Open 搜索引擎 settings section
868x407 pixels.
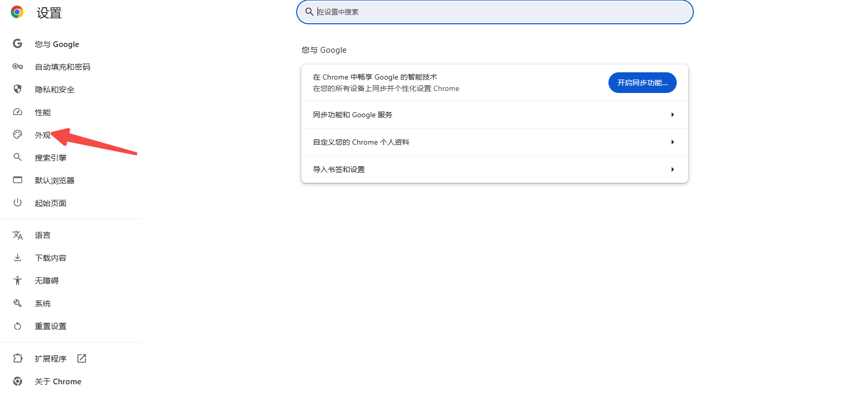tap(51, 158)
